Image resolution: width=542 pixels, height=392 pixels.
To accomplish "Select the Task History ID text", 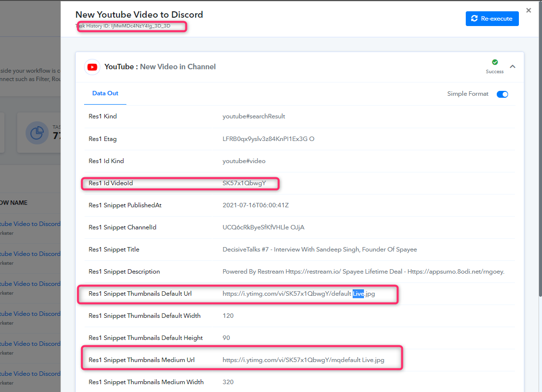I will [122, 26].
